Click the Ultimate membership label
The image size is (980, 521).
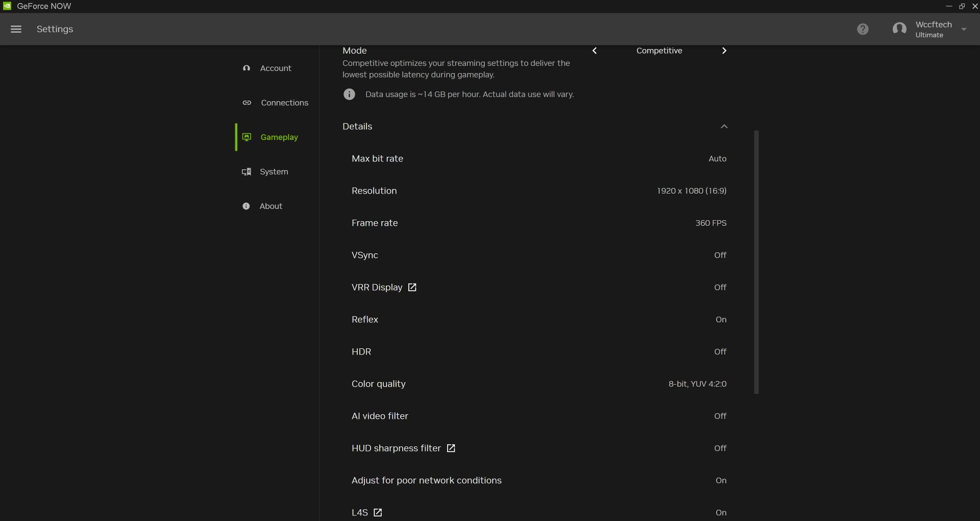point(929,35)
